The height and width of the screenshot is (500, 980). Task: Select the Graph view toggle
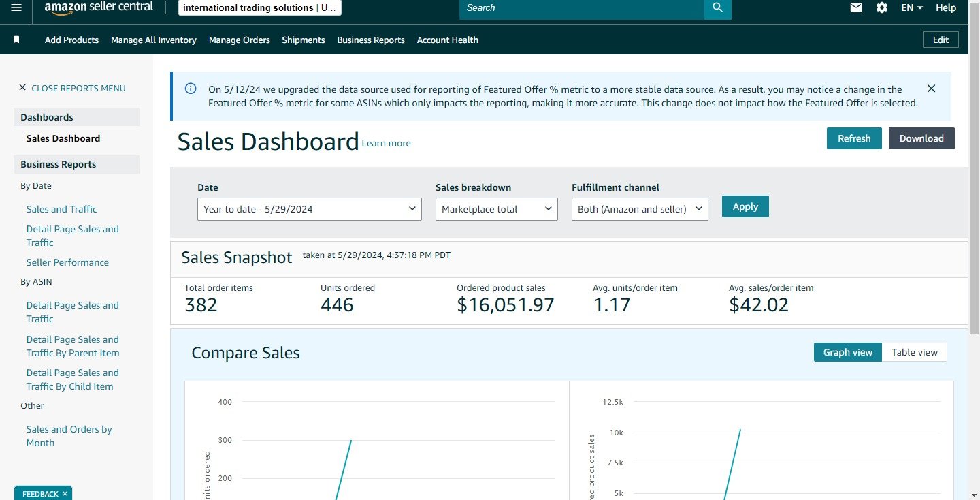(x=847, y=352)
